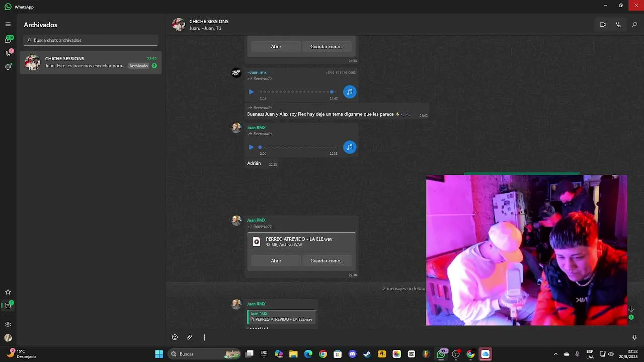This screenshot has height=362, width=644.
Task: Open FL Studio from the taskbar
Action: (426, 354)
